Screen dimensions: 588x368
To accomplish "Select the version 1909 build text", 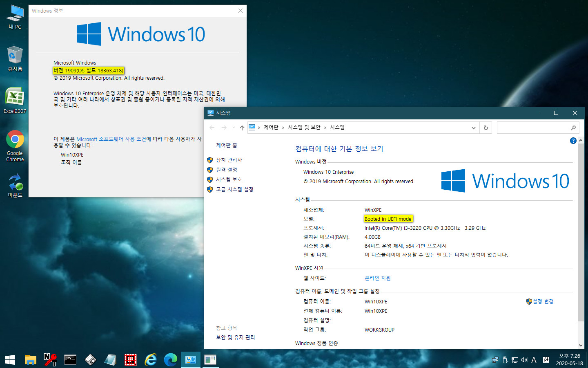I will tap(88, 70).
